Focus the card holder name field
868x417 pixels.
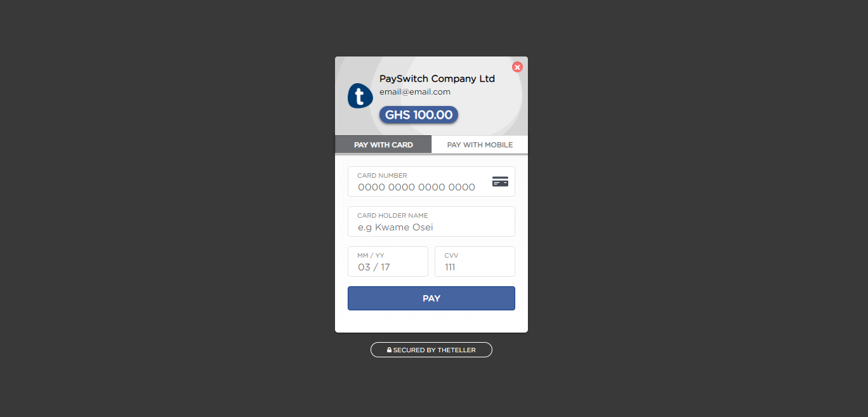[x=431, y=222]
